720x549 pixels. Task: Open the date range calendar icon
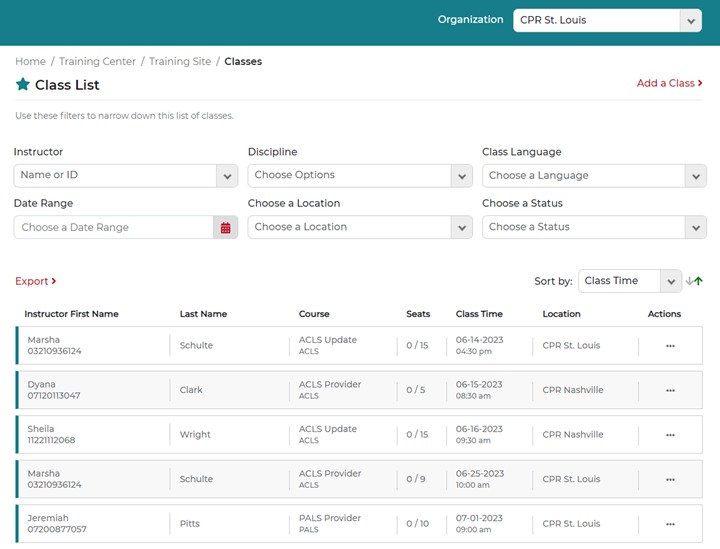pyautogui.click(x=225, y=228)
